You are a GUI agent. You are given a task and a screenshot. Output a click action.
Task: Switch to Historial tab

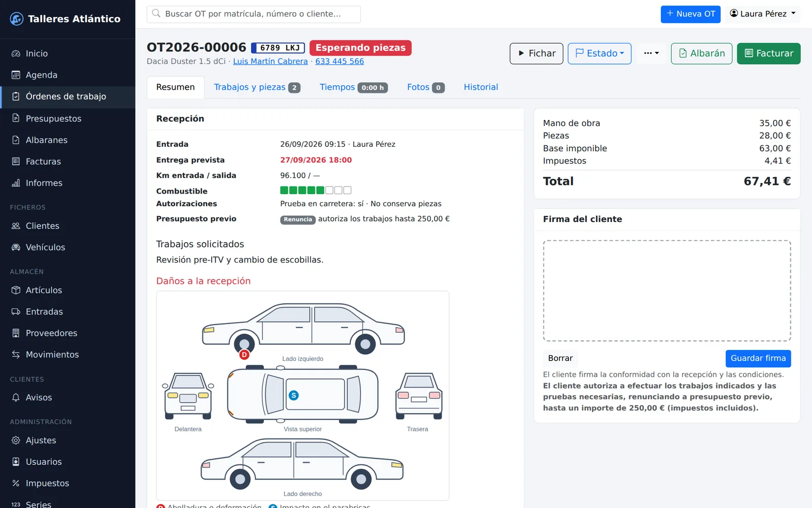[481, 87]
